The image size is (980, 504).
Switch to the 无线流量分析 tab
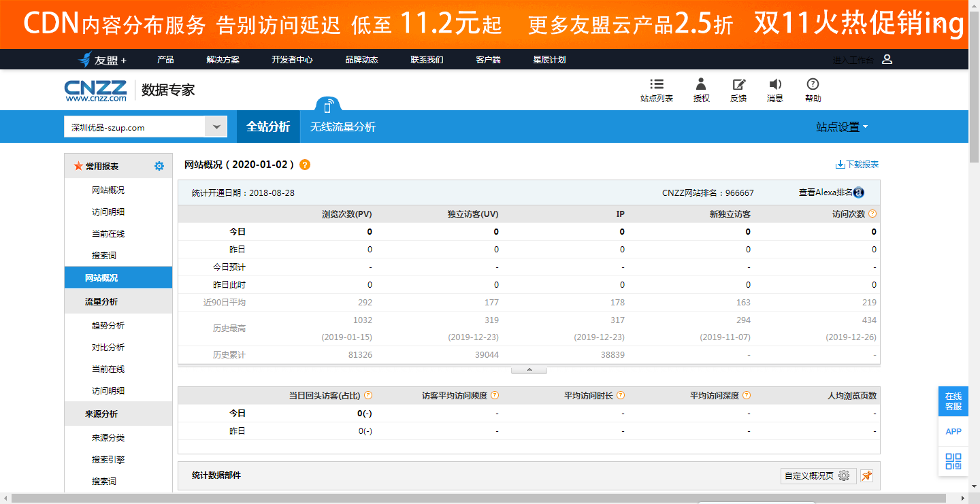pos(342,127)
